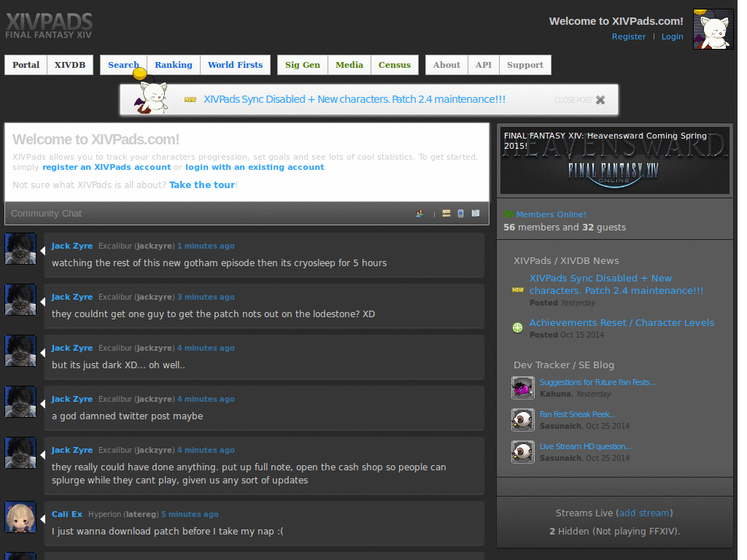Viewport: 747px width, 560px height.
Task: Click '2 Hidden (Not playing FFXIV).' text
Action: pos(614,531)
